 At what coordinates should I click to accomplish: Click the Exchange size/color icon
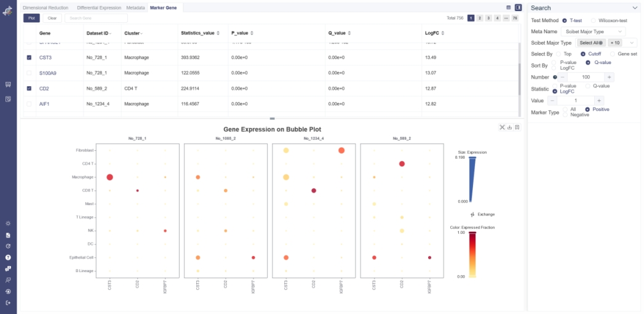coord(472,214)
